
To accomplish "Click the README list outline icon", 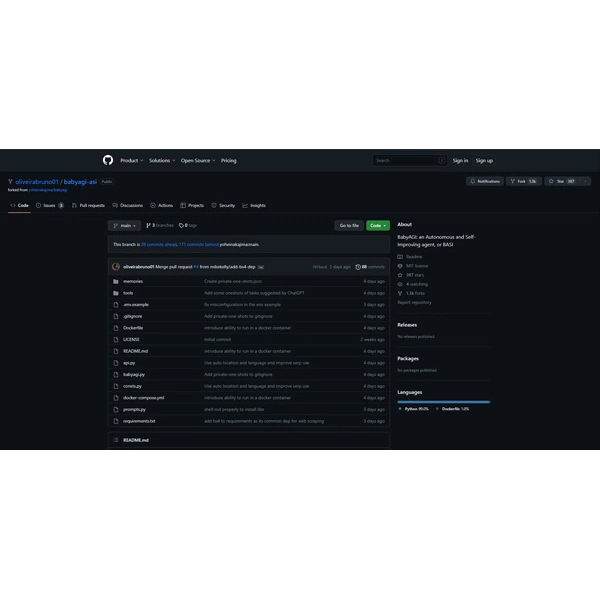I will [116, 440].
